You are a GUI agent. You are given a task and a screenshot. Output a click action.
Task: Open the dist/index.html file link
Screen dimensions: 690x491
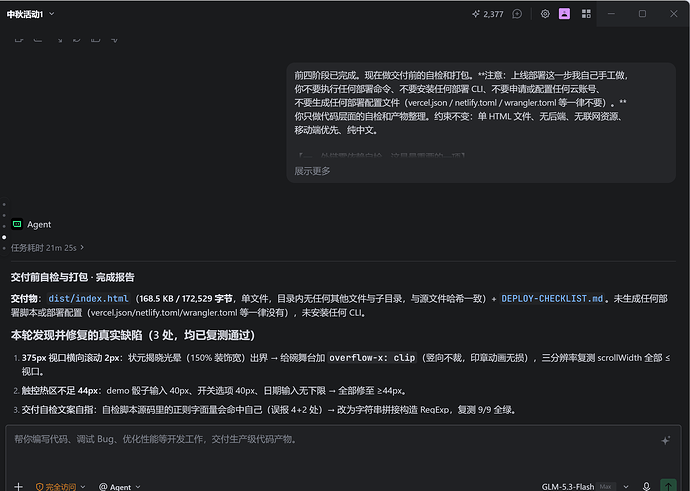[x=88, y=298]
